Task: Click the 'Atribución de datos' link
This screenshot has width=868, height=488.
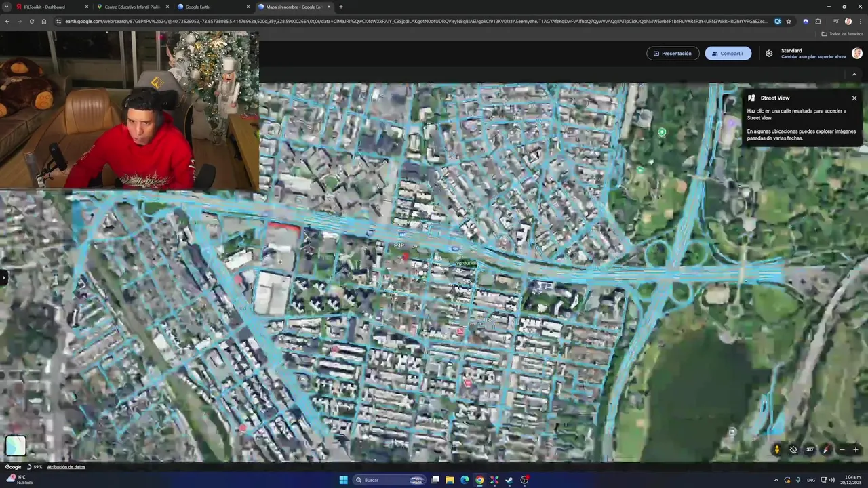Action: coord(66,467)
